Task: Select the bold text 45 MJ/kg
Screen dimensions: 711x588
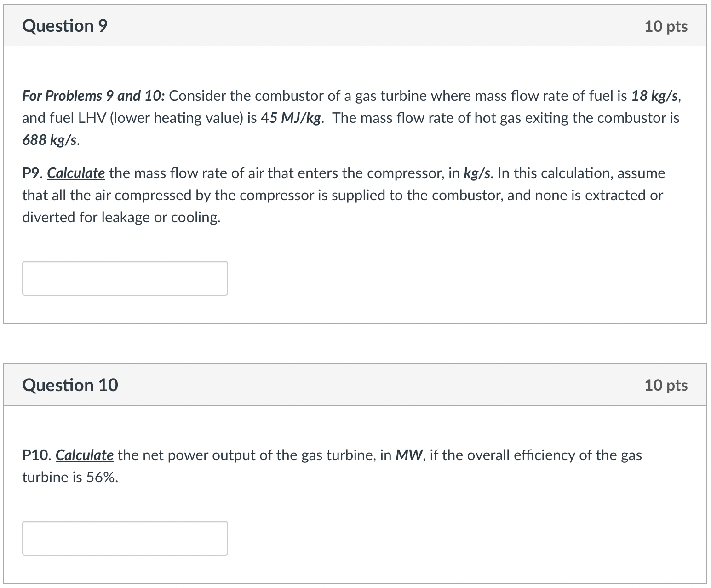Action: [x=290, y=118]
